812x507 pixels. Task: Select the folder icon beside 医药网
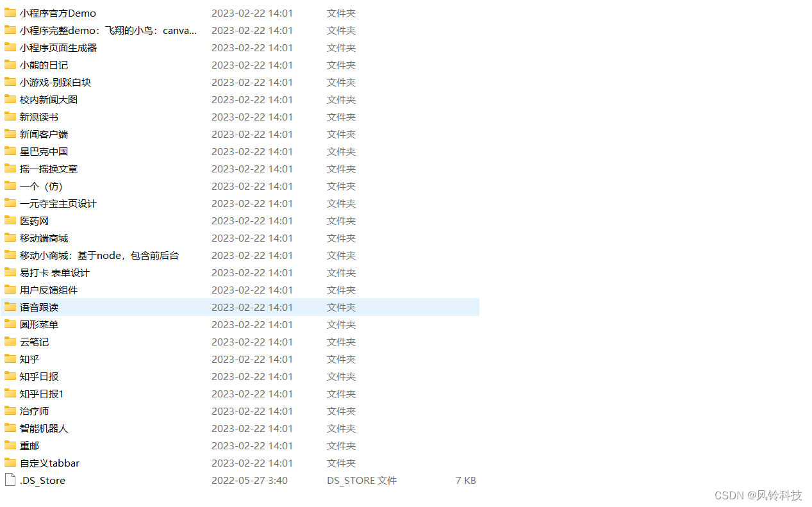[10, 220]
